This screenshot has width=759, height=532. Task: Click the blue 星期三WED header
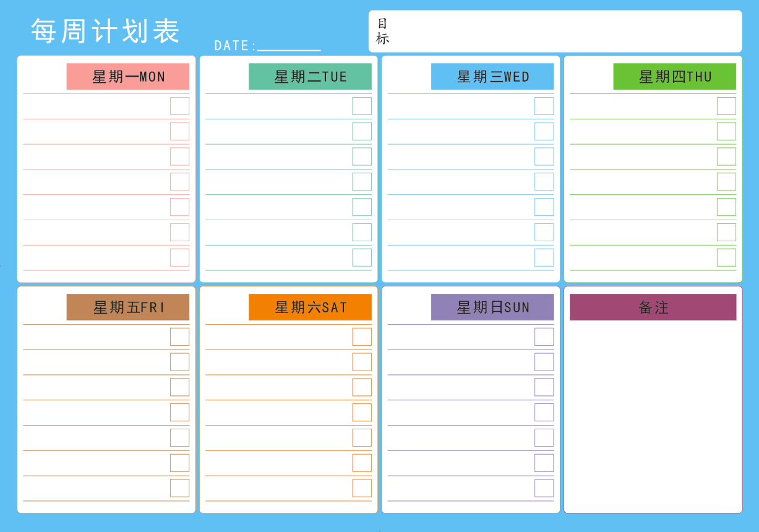pos(492,77)
